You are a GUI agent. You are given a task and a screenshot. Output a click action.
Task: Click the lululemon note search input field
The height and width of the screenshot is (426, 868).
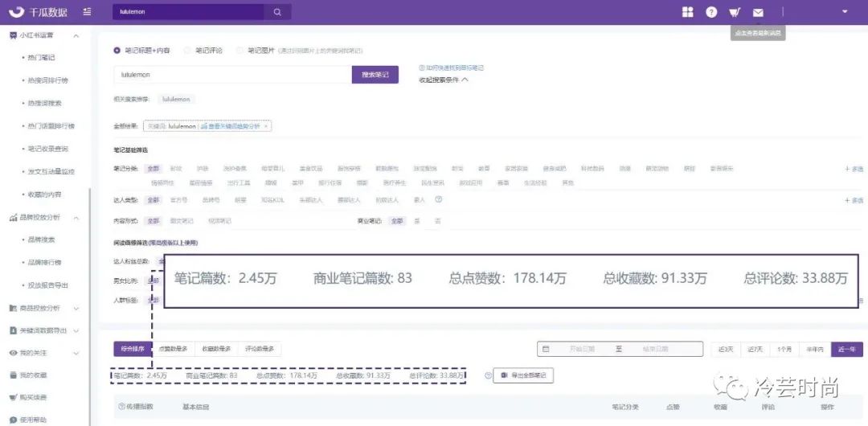pyautogui.click(x=232, y=74)
